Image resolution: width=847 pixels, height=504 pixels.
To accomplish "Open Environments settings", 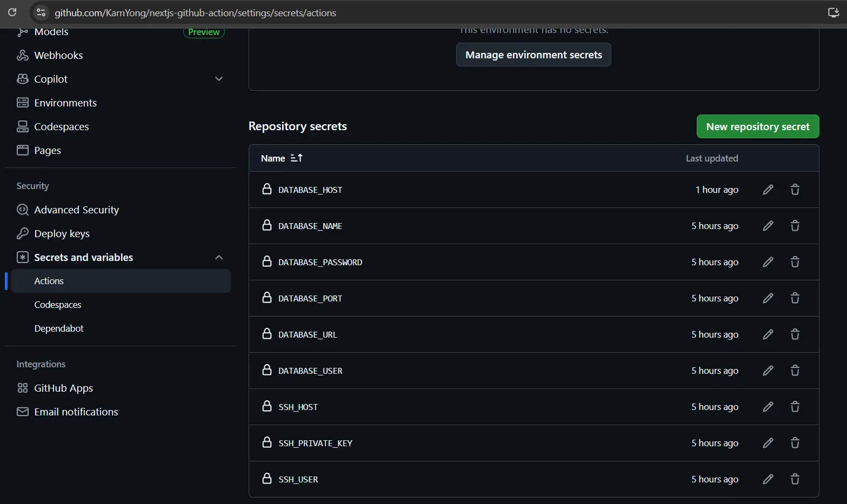I will point(65,102).
